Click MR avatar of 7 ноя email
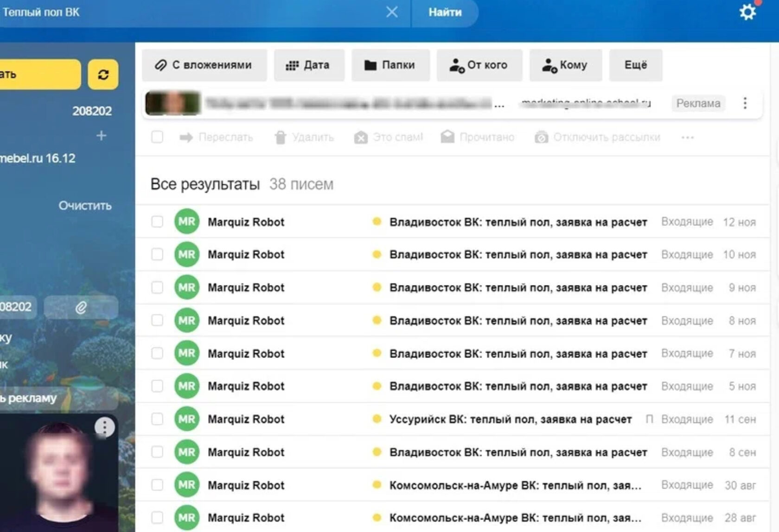The width and height of the screenshot is (779, 532). tap(187, 353)
